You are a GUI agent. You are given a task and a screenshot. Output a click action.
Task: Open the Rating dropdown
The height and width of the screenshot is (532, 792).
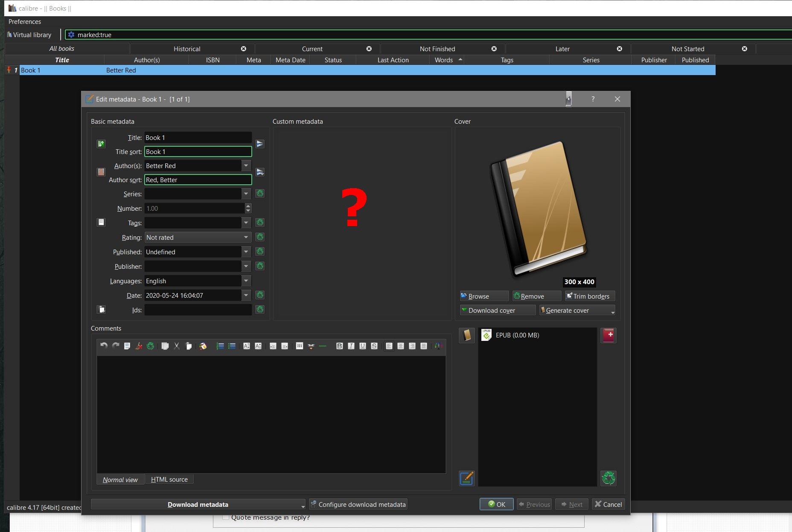(x=198, y=238)
